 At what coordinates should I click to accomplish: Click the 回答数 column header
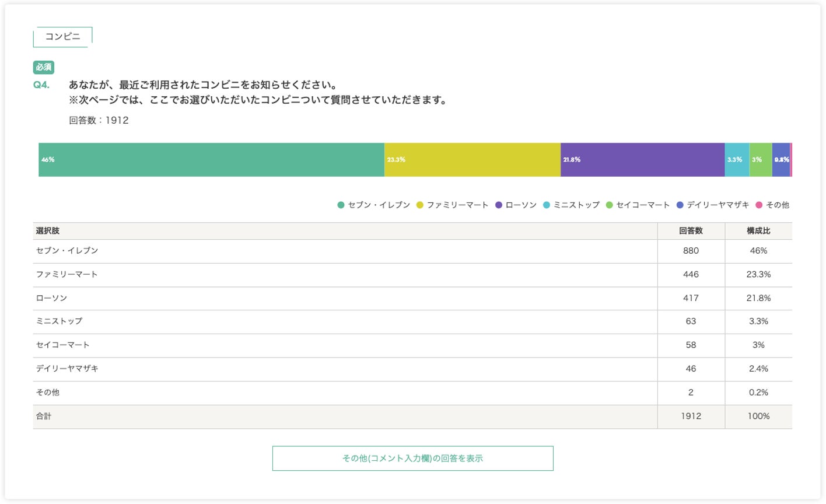coord(691,231)
